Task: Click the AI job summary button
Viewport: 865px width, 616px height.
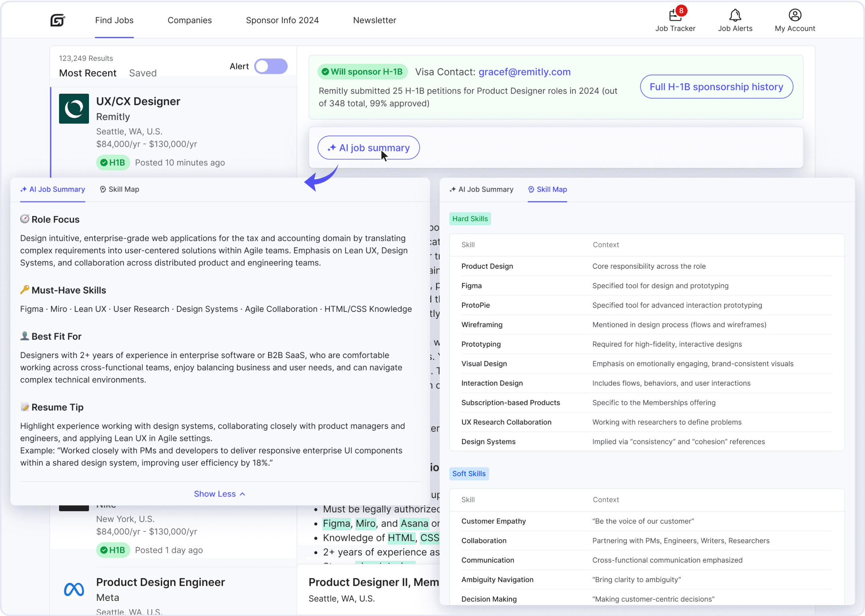Action: point(368,148)
